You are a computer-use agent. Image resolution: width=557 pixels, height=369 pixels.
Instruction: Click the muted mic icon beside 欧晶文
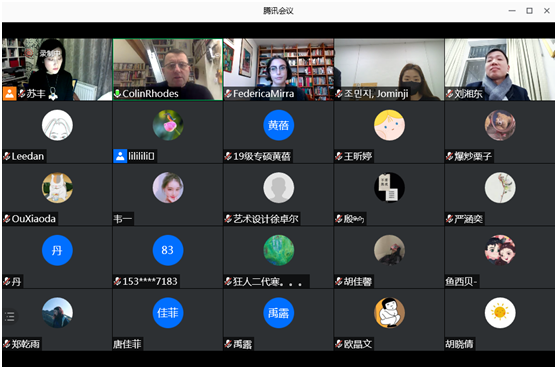point(339,344)
